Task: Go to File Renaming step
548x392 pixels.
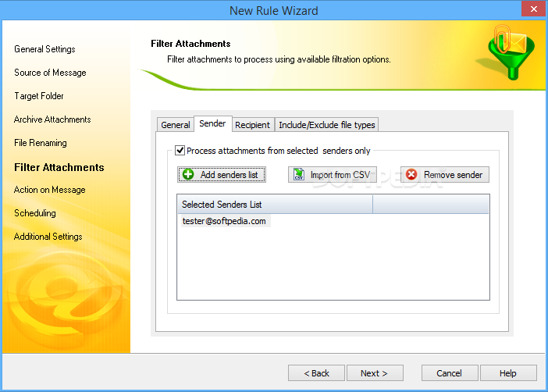Action: pyautogui.click(x=41, y=143)
